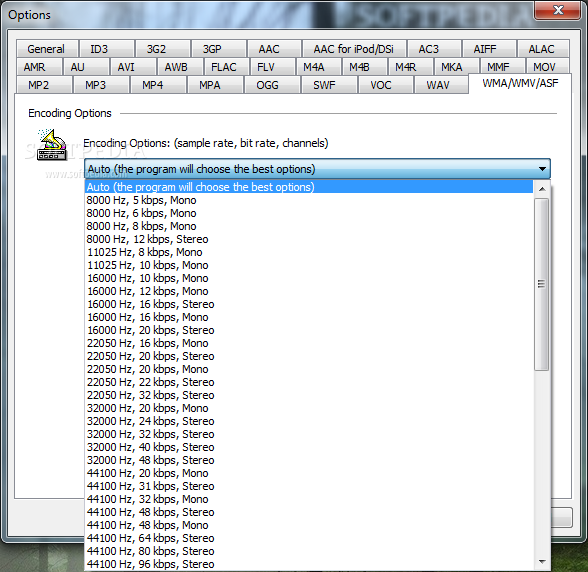Select 44100 Hz, 64 kbps, Stereo
The height and width of the screenshot is (572, 588).
pos(309,538)
